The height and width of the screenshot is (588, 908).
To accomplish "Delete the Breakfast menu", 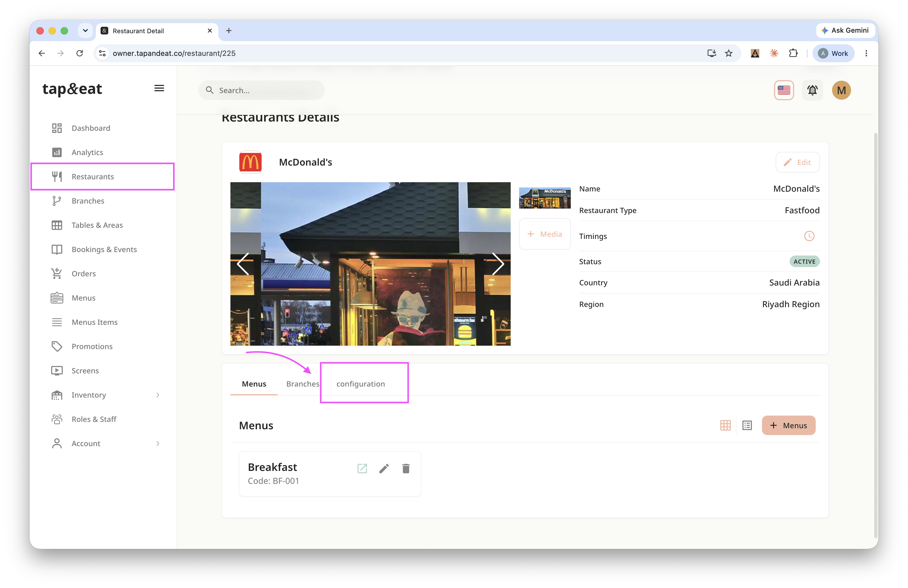I will pyautogui.click(x=405, y=469).
